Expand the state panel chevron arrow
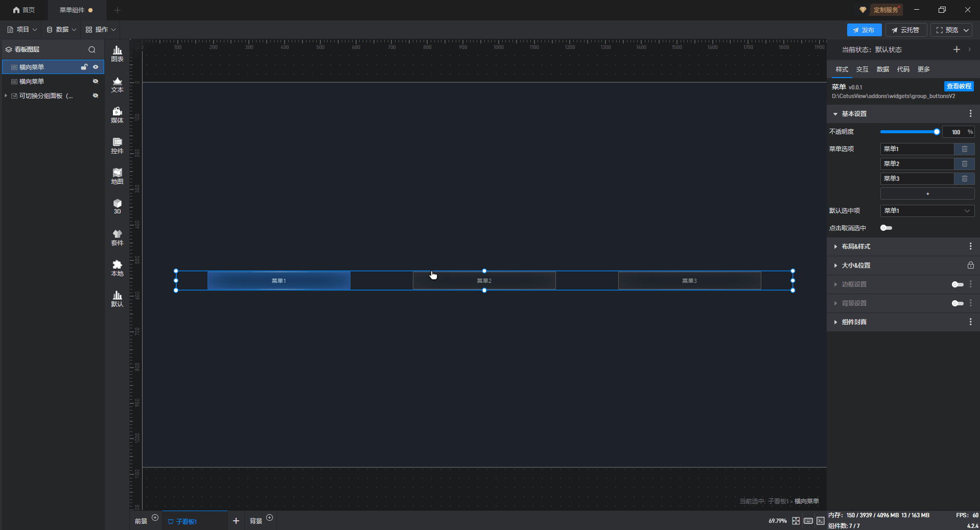Image resolution: width=980 pixels, height=530 pixels. click(969, 50)
